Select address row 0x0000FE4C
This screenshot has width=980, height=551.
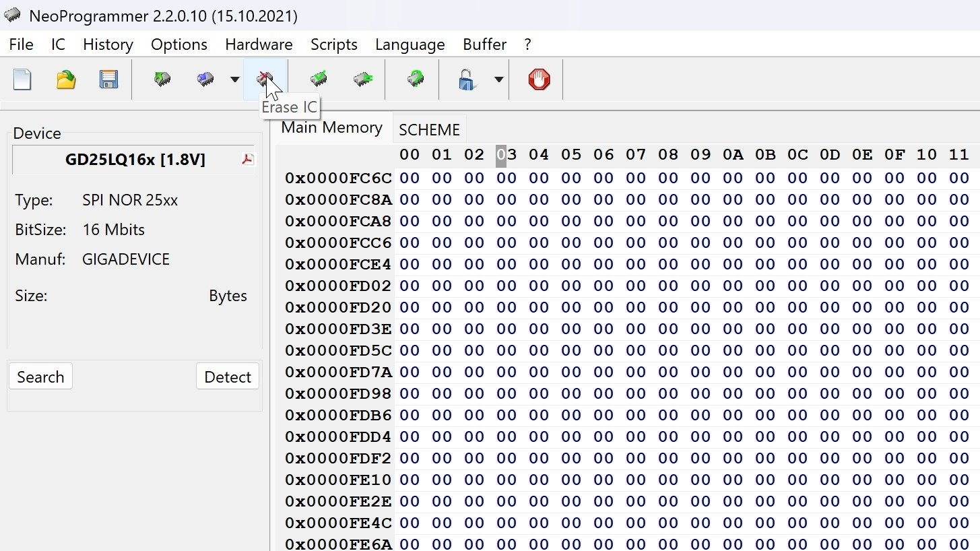coord(338,523)
